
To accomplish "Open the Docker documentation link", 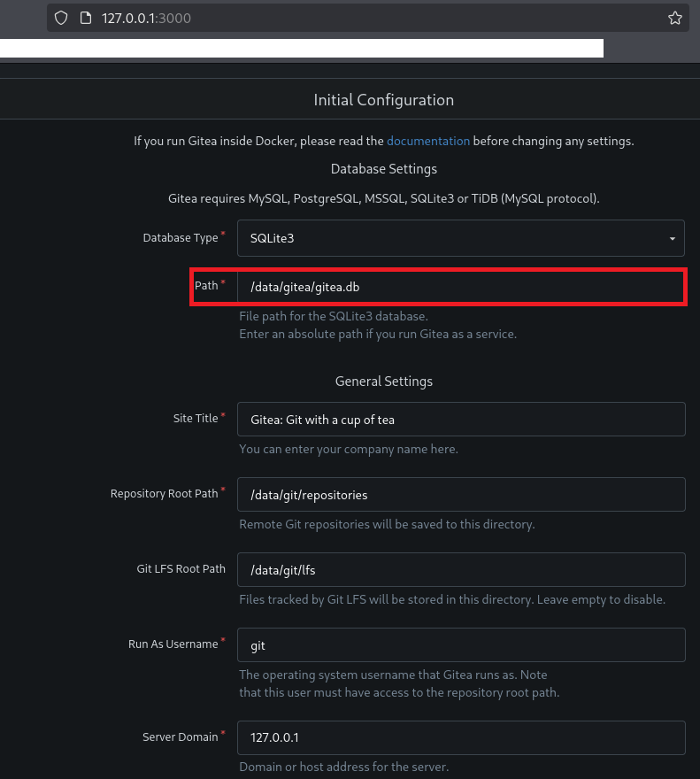I will pos(428,141).
